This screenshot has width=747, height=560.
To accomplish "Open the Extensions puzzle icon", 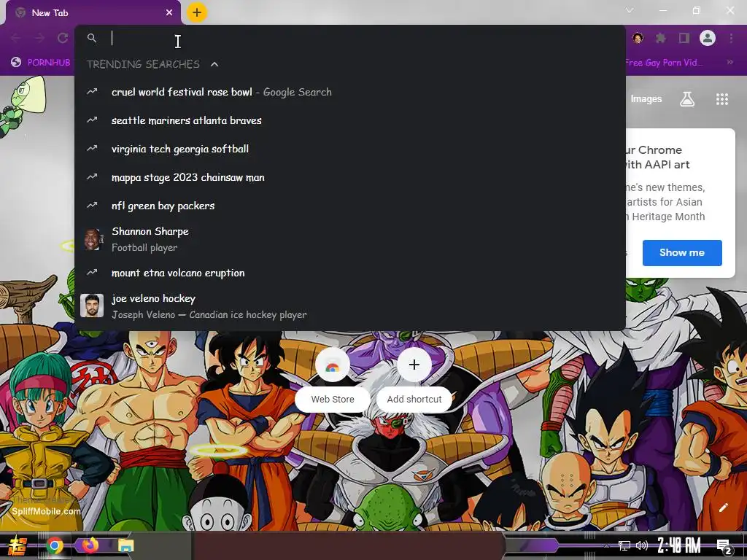I will 660,38.
